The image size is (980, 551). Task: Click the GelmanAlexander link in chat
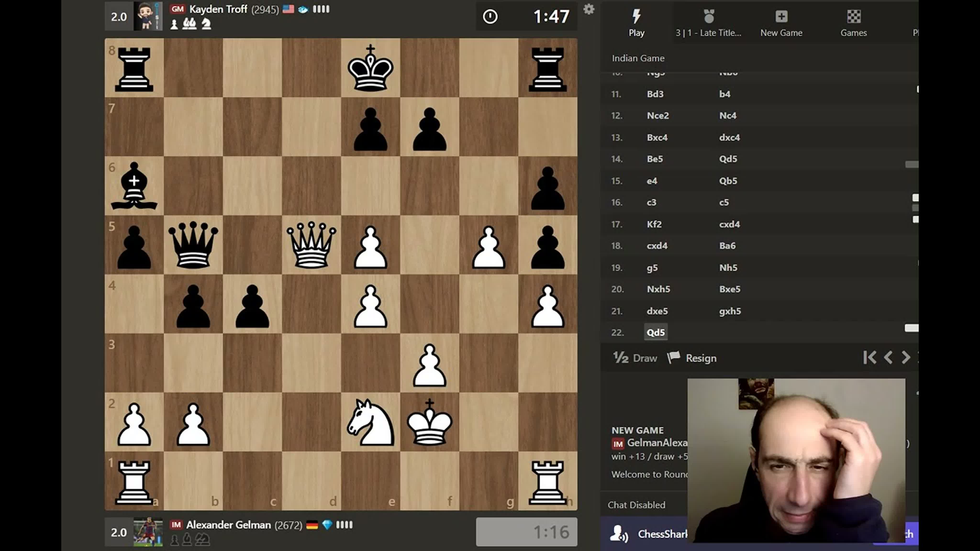click(x=657, y=443)
